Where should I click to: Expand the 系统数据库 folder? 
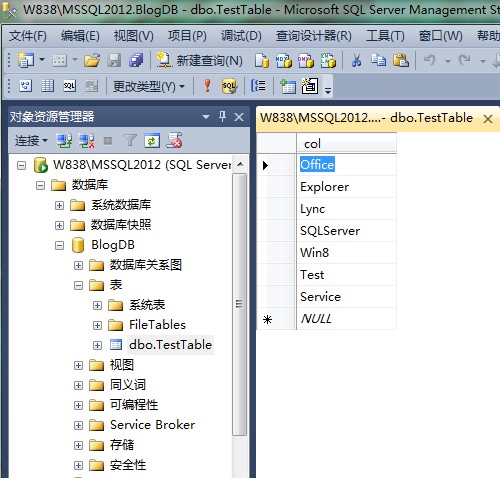pyautogui.click(x=59, y=205)
